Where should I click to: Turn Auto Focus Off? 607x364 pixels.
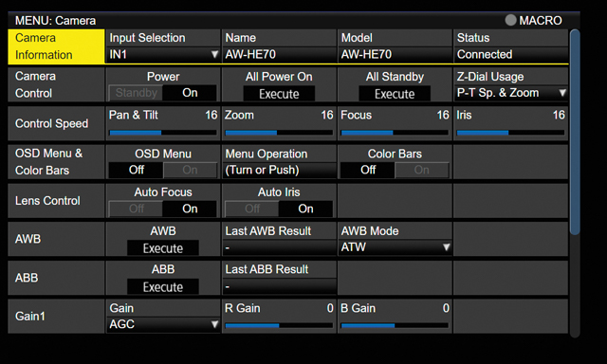(136, 209)
